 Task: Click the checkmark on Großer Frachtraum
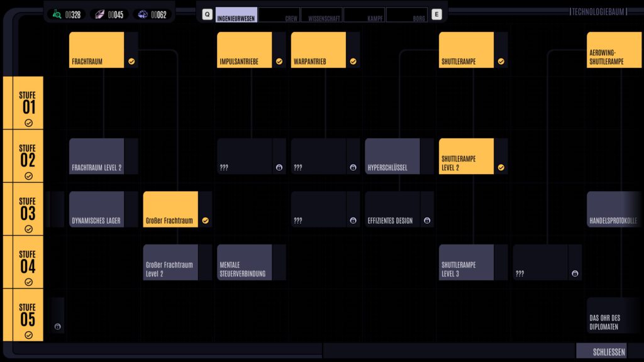pyautogui.click(x=205, y=221)
